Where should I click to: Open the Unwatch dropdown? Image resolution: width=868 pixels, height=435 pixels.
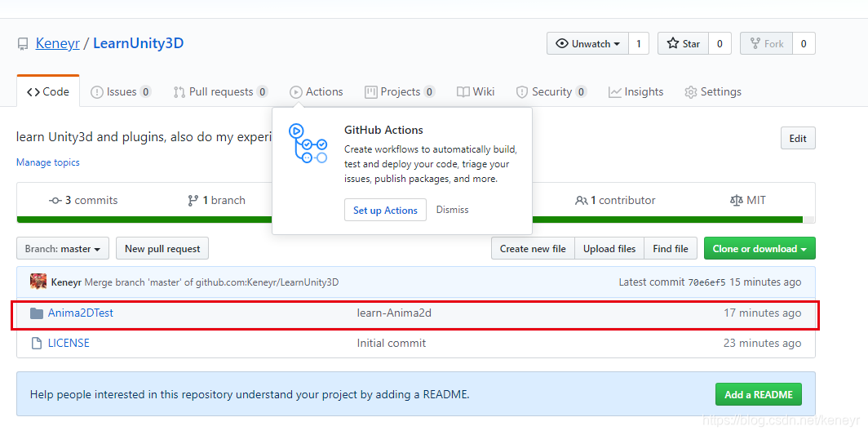point(587,44)
